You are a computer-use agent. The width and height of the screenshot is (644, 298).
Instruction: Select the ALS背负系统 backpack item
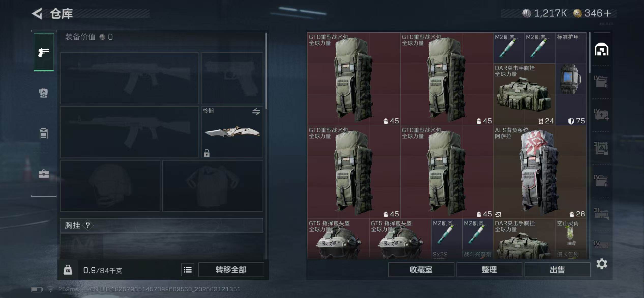(x=540, y=172)
